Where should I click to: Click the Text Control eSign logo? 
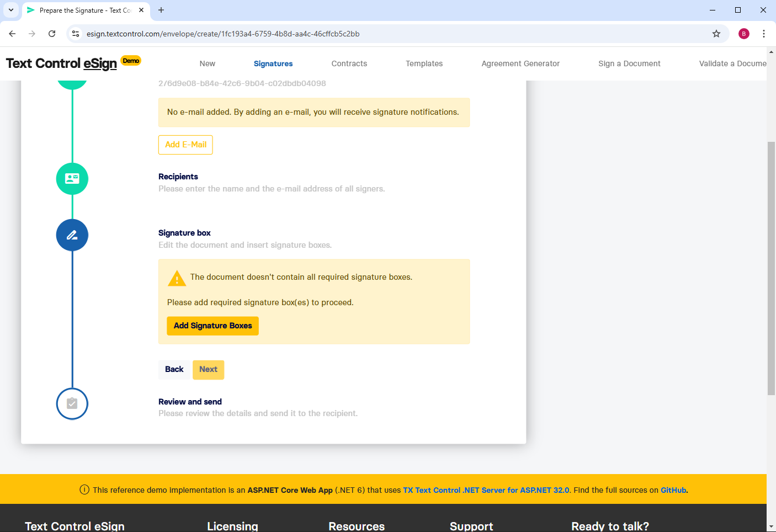pyautogui.click(x=61, y=63)
